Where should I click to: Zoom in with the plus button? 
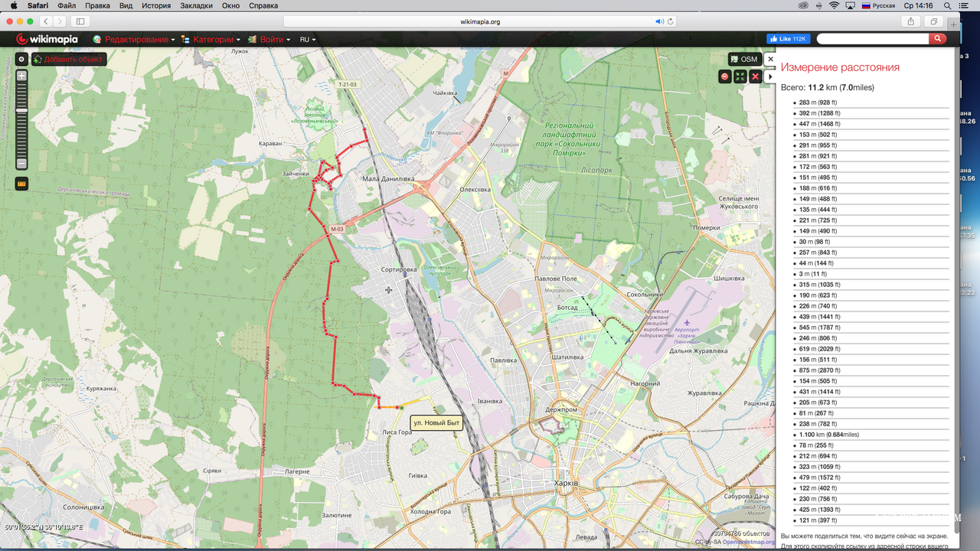point(21,76)
